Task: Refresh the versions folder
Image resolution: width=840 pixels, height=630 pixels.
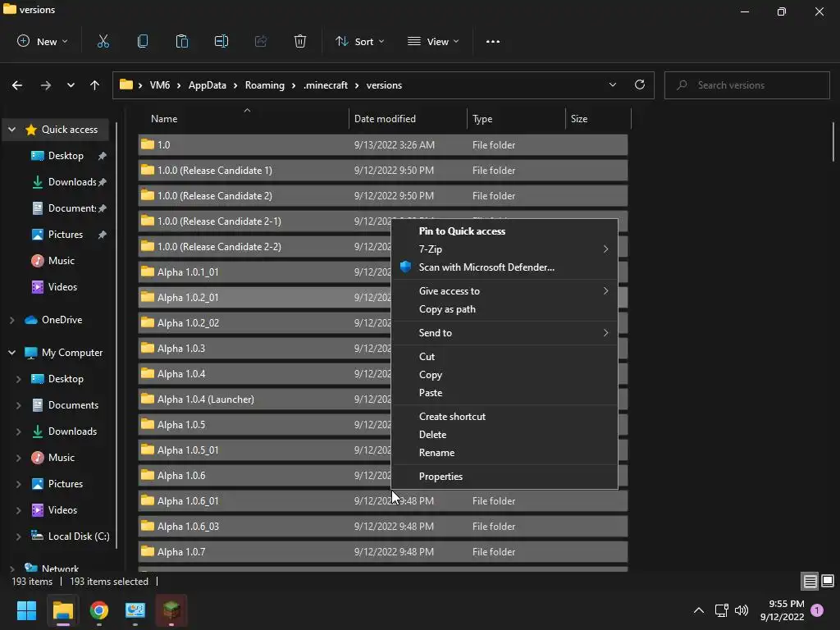Action: [640, 84]
